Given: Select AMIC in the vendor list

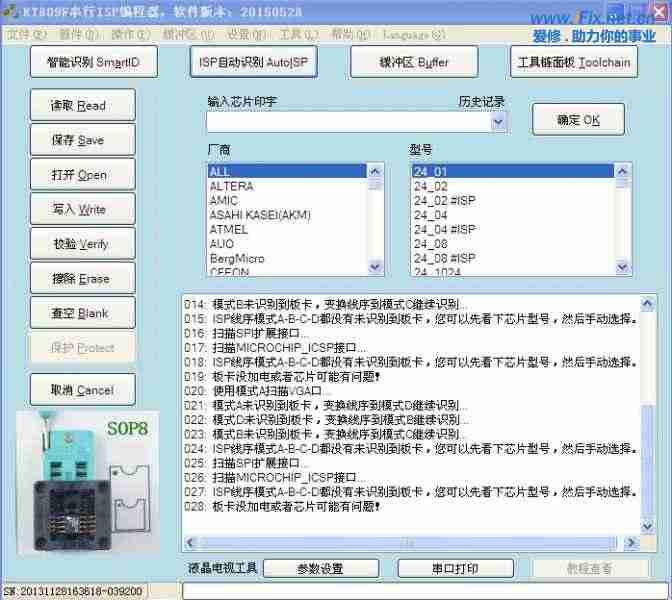Looking at the screenshot, I should 287,201.
